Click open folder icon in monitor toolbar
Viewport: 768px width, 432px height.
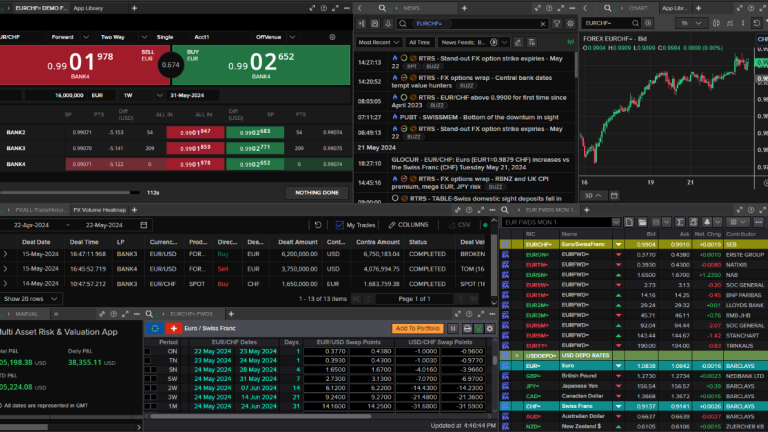[x=642, y=222]
